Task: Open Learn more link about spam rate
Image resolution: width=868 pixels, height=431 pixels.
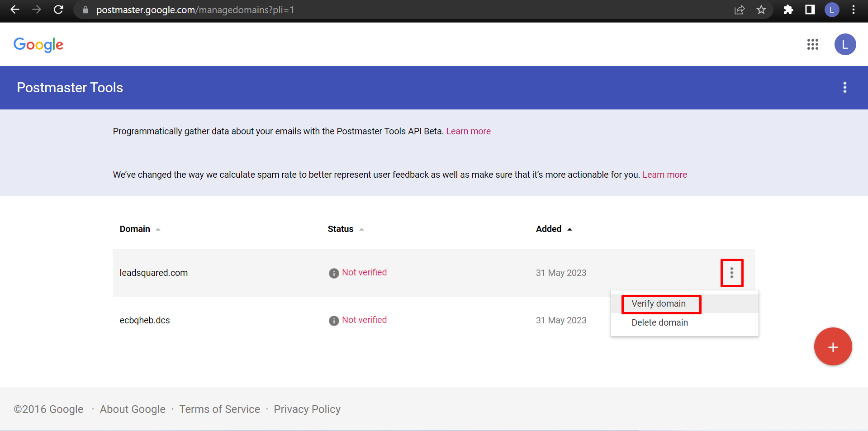Action: (x=664, y=175)
